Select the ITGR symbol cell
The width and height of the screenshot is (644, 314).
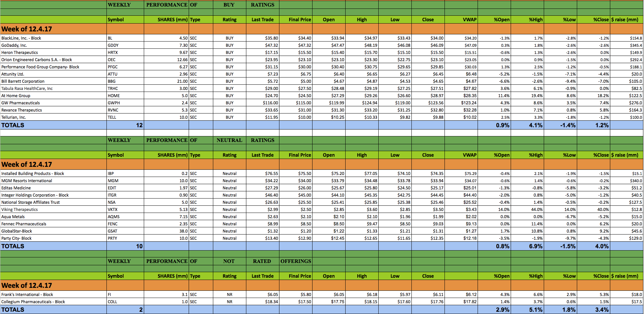pos(125,195)
